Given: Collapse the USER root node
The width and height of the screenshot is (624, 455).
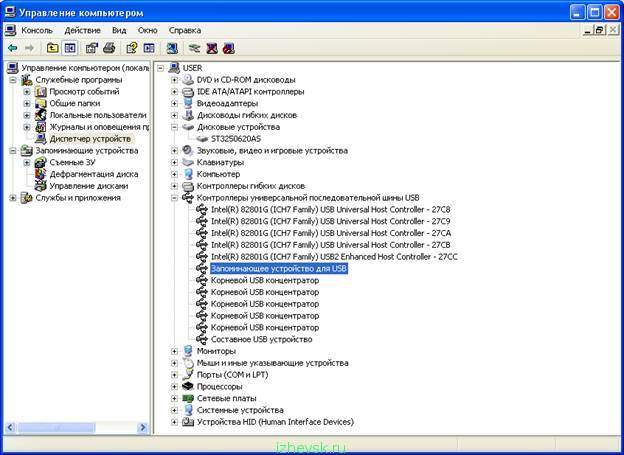Looking at the screenshot, I should point(160,68).
